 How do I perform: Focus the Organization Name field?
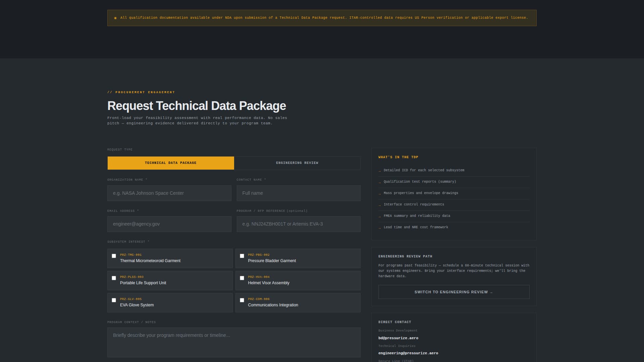tap(169, 193)
